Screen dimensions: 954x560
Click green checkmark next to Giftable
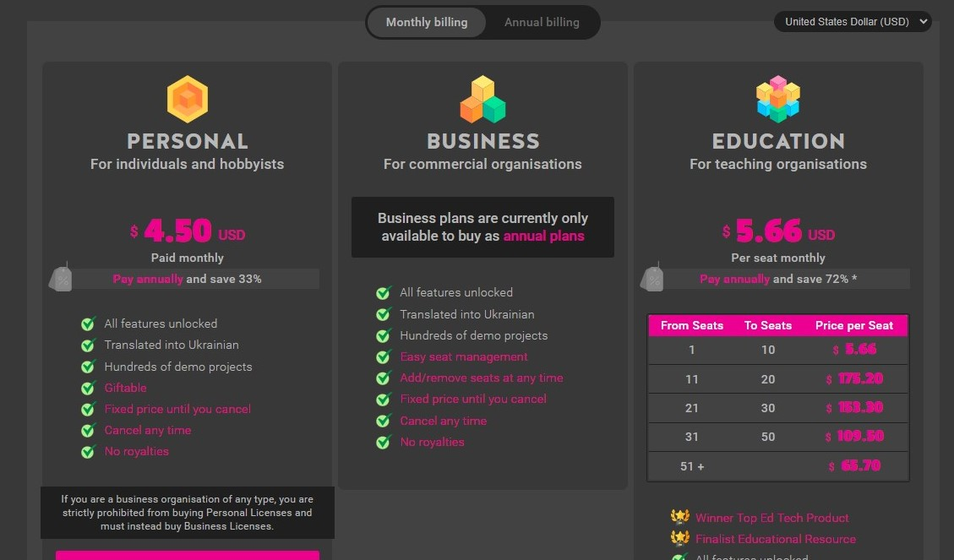88,388
